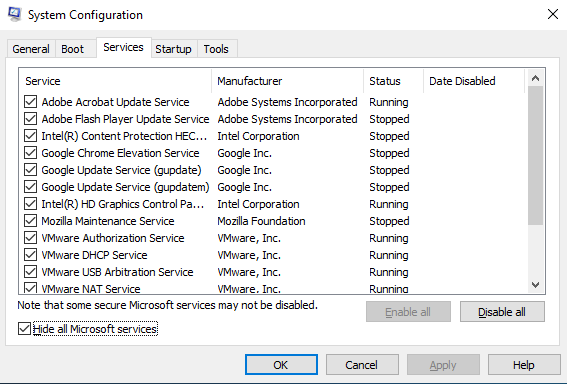
Task: Select Google Update Service (gupdatem) name
Action: (x=125, y=187)
